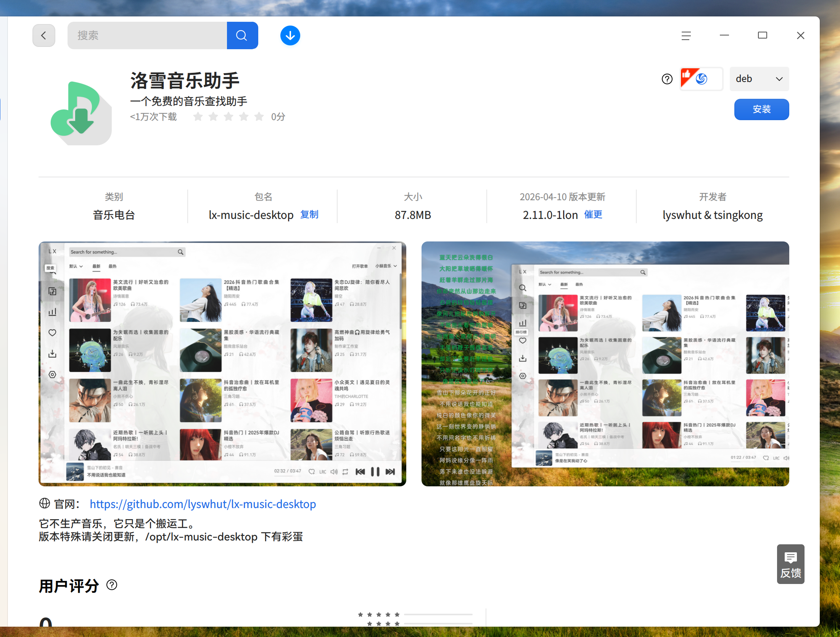840x637 pixels.
Task: Click the first star under the app title
Action: pyautogui.click(x=198, y=117)
